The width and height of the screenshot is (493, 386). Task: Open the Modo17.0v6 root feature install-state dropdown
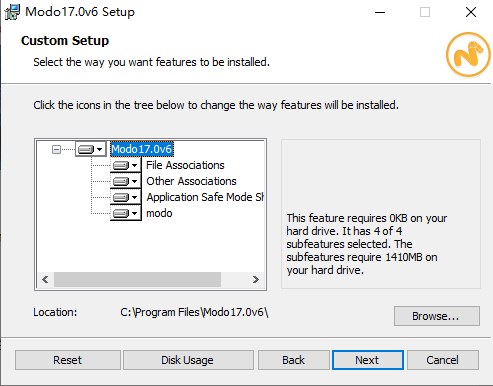[x=91, y=149]
